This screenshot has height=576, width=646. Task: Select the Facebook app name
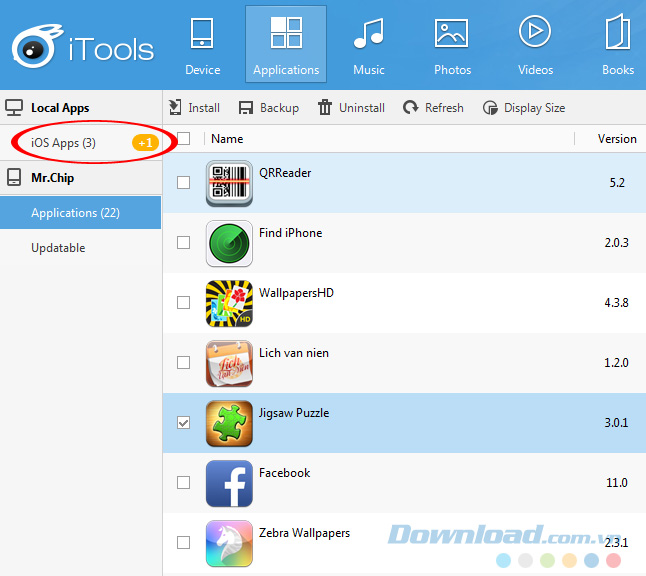coord(284,473)
